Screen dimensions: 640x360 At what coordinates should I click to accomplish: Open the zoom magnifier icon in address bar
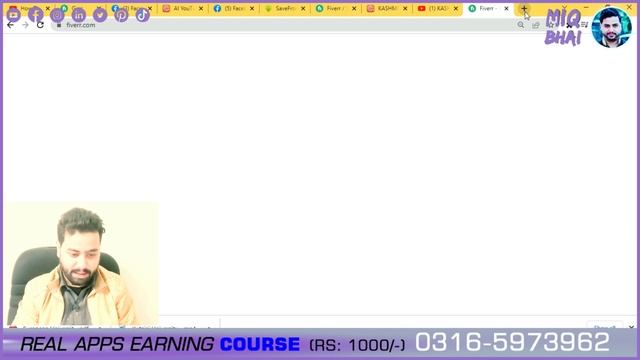(x=521, y=25)
